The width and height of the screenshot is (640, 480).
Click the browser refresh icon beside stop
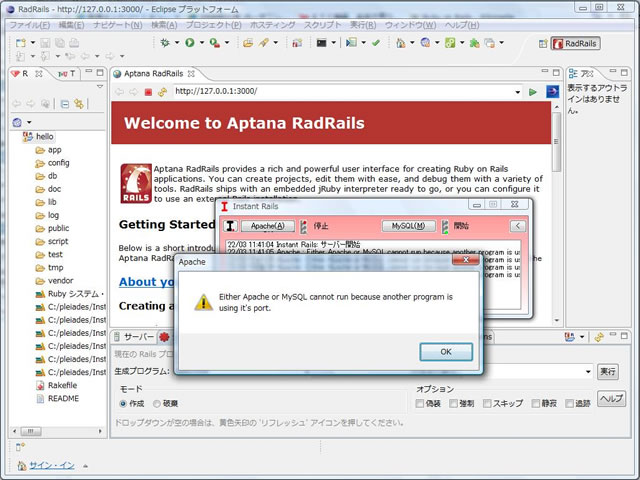[x=162, y=92]
